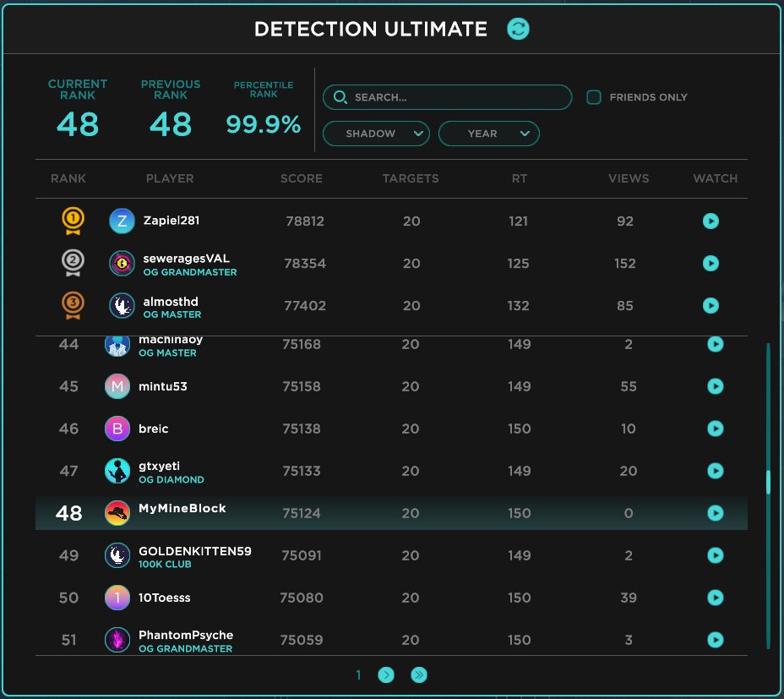
Task: Click score value 75124
Action: [x=302, y=513]
